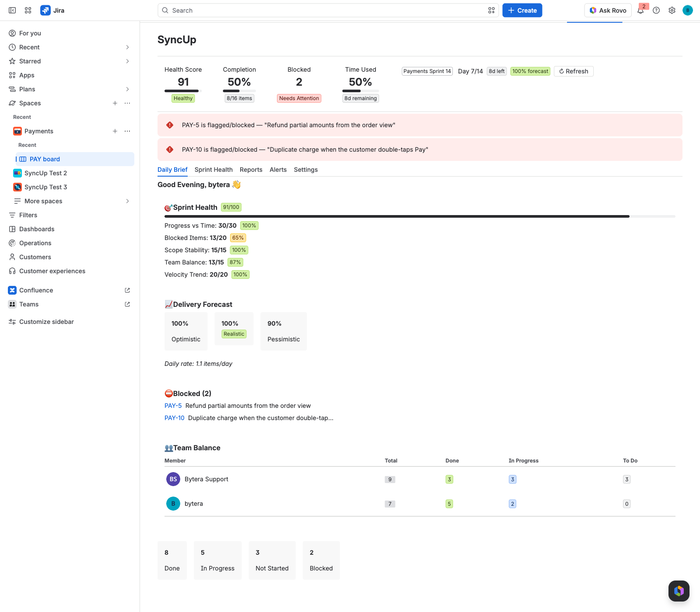Click the Needs Attention badge

coord(299,98)
